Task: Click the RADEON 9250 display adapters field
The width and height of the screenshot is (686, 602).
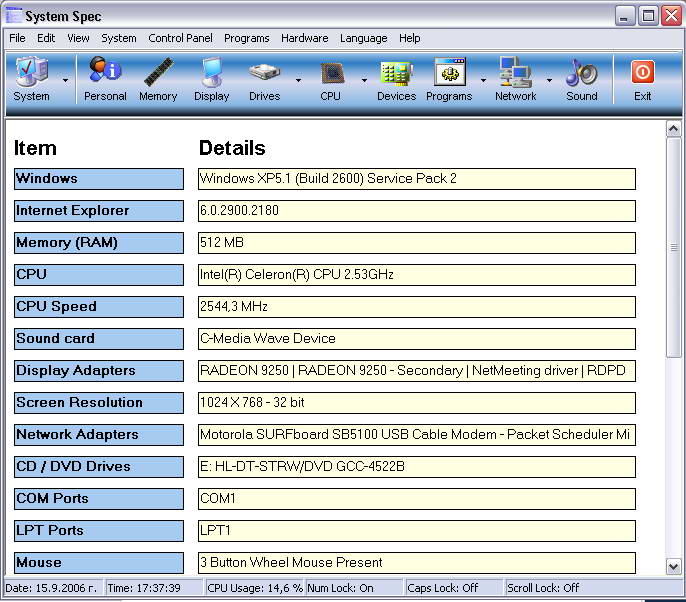Action: (x=416, y=371)
